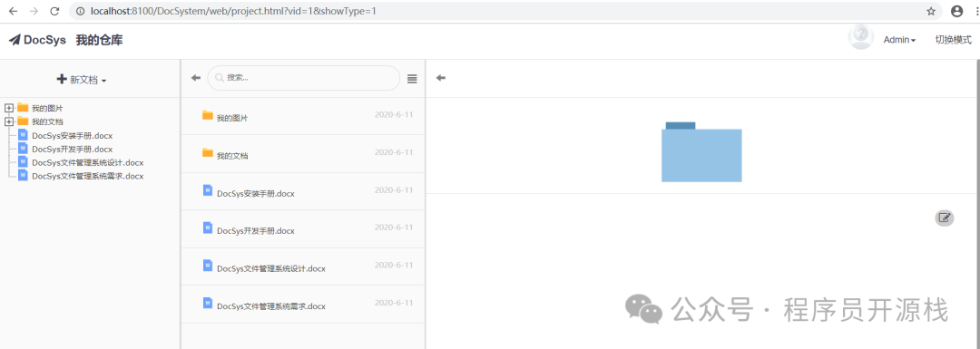Click the back arrow in preview panel
Image resolution: width=980 pixels, height=349 pixels.
click(441, 78)
